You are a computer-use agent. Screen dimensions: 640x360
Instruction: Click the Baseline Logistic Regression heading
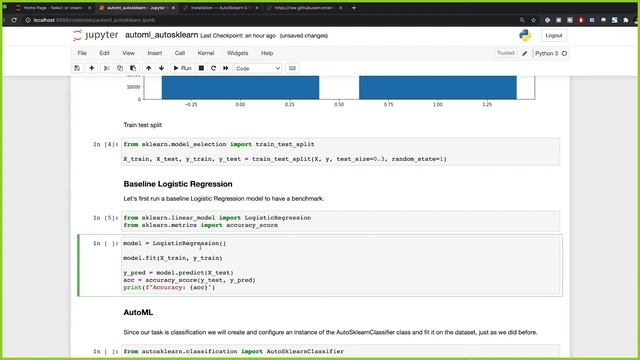point(178,184)
